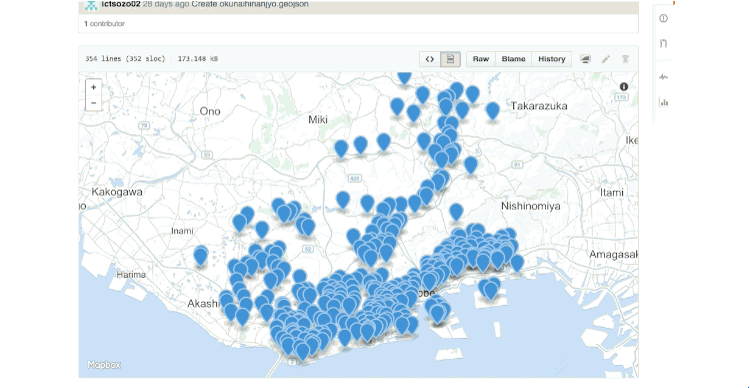The width and height of the screenshot is (750, 388).
Task: Edit file with pencil icon
Action: [x=606, y=59]
